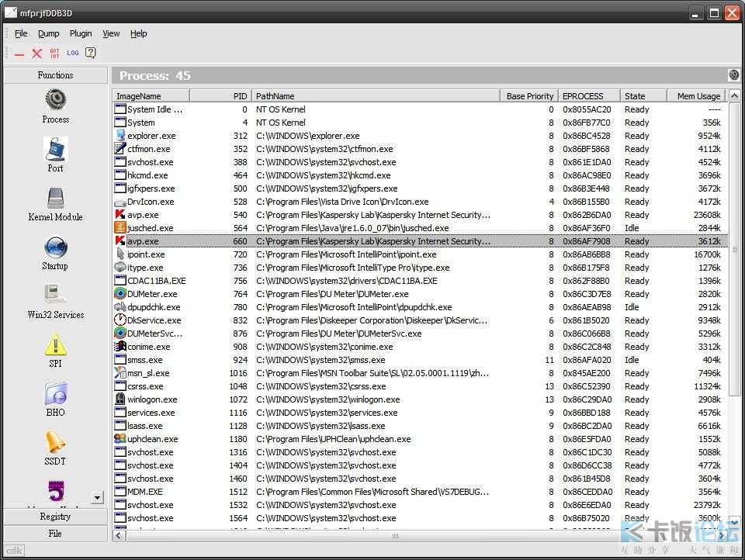Image resolution: width=745 pixels, height=560 pixels.
Task: Click the red X toolbar icon
Action: [36, 54]
